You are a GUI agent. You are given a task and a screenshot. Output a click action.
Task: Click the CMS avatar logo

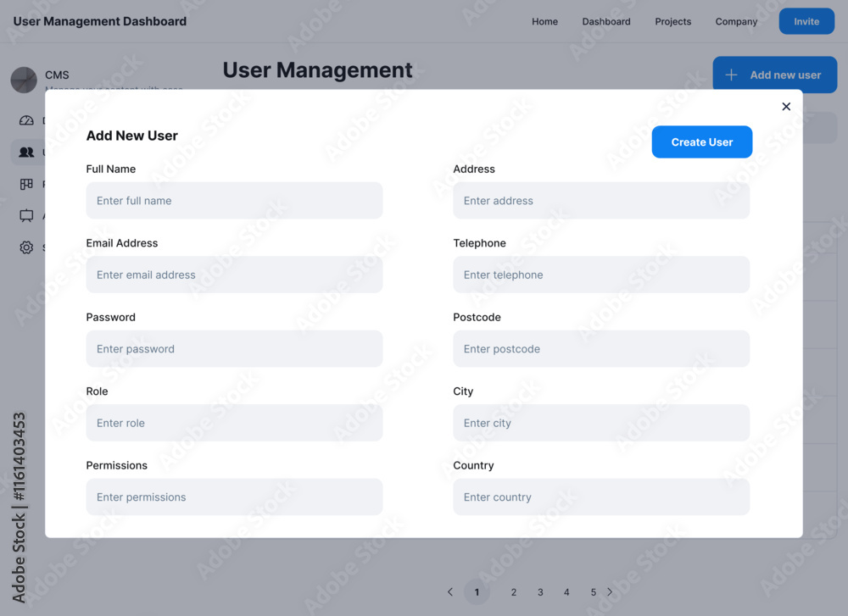point(24,80)
